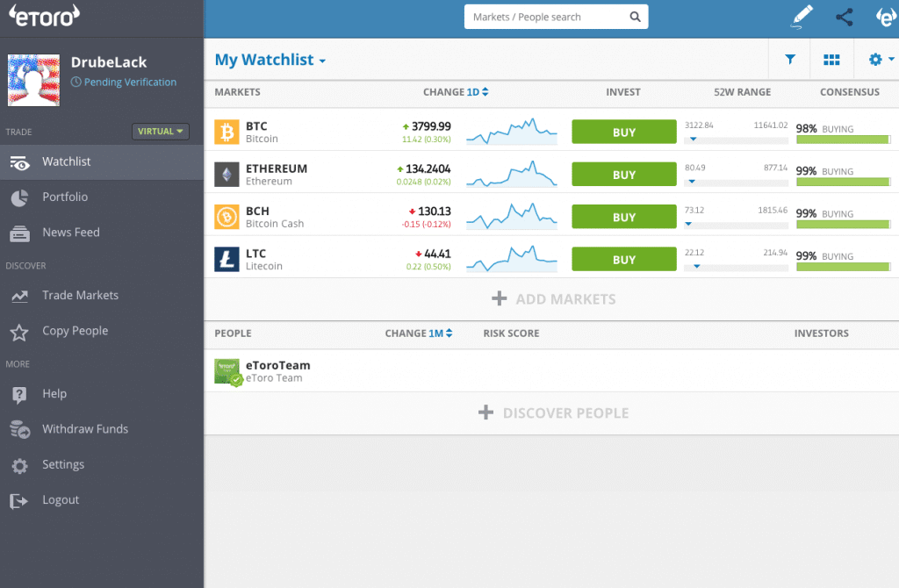899x588 pixels.
Task: Click the Copy People star icon
Action: coord(19,333)
